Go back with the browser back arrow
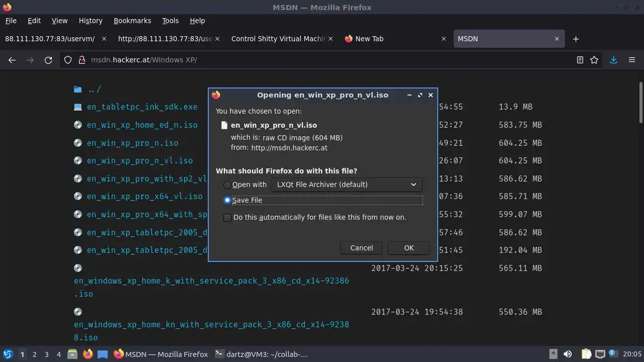Screen dimensions: 644x362 pyautogui.click(x=12, y=60)
